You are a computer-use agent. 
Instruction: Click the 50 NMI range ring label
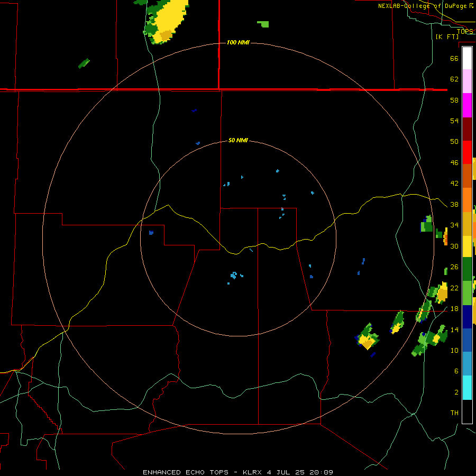tap(238, 140)
